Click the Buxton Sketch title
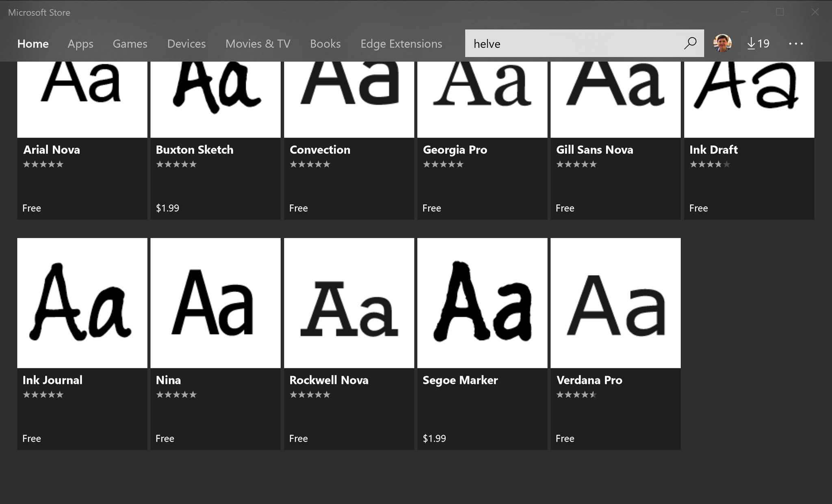This screenshot has width=832, height=504. 195,150
